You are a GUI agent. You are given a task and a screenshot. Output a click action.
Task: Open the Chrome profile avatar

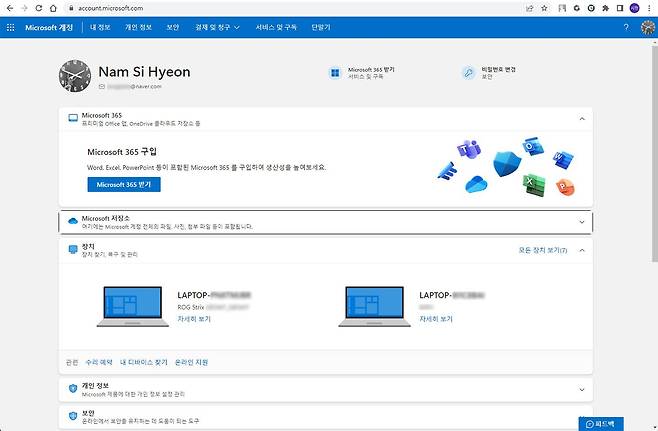click(x=634, y=8)
